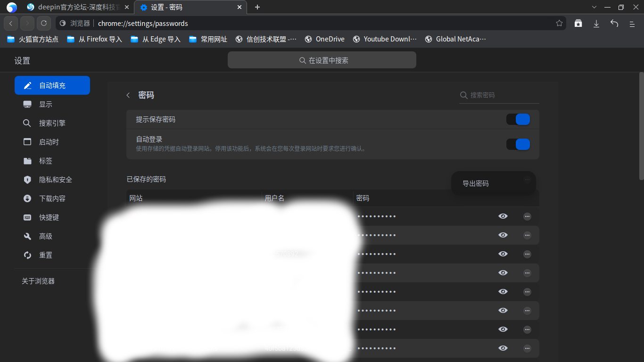The image size is (644, 362).
Task: Open the 隐私和安全 settings section
Action: [55, 180]
